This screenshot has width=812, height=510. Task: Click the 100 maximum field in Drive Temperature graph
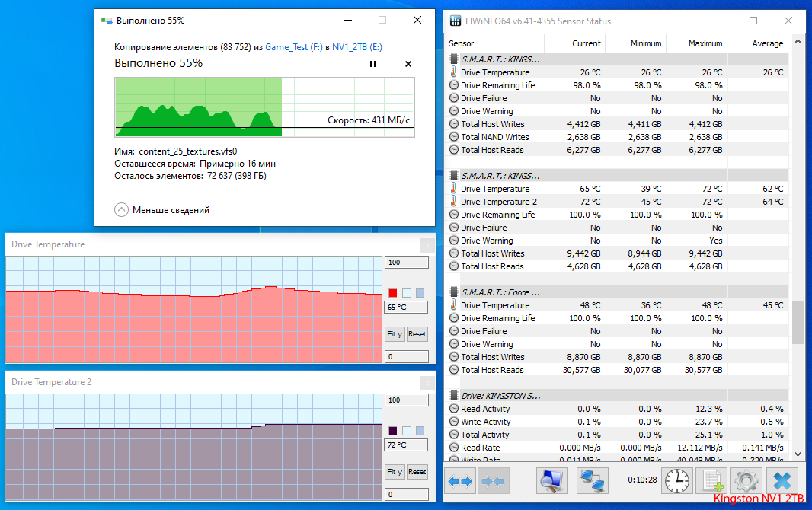407,263
